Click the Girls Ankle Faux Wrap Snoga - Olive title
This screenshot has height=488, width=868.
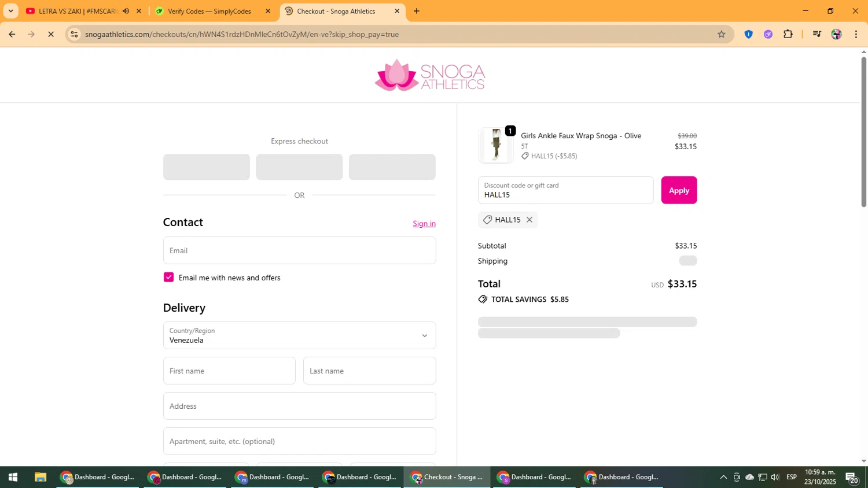[x=581, y=136]
